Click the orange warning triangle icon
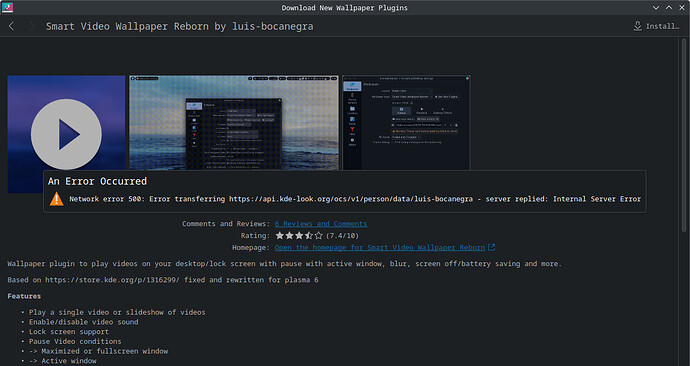Screen dimensions: 690x366 point(56,199)
